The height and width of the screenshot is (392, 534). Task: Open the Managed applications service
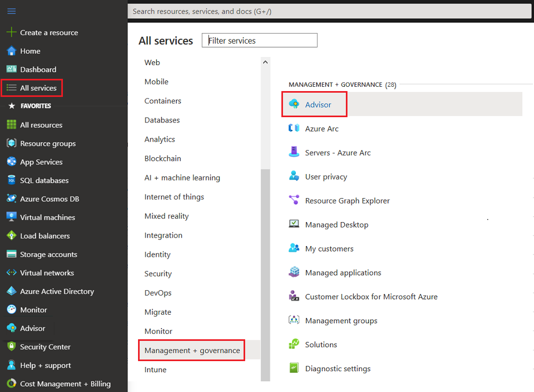[343, 273]
